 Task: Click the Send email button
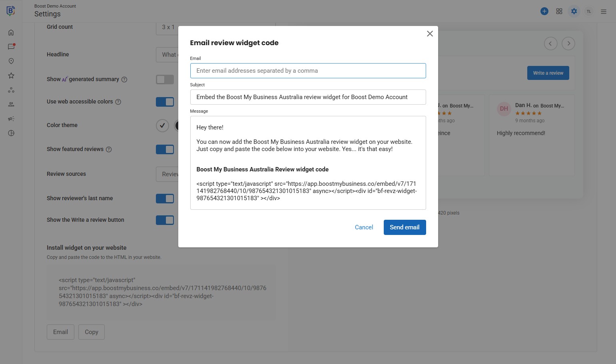[x=405, y=227]
